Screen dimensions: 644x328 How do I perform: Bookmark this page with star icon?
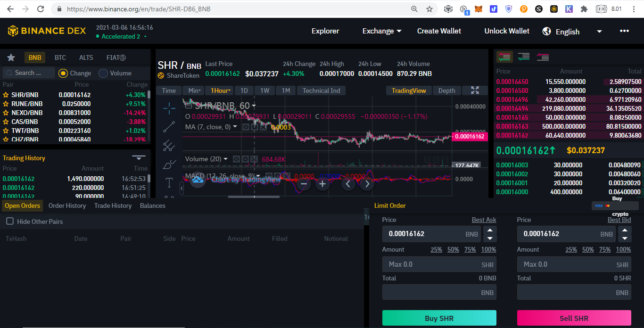pyautogui.click(x=429, y=9)
